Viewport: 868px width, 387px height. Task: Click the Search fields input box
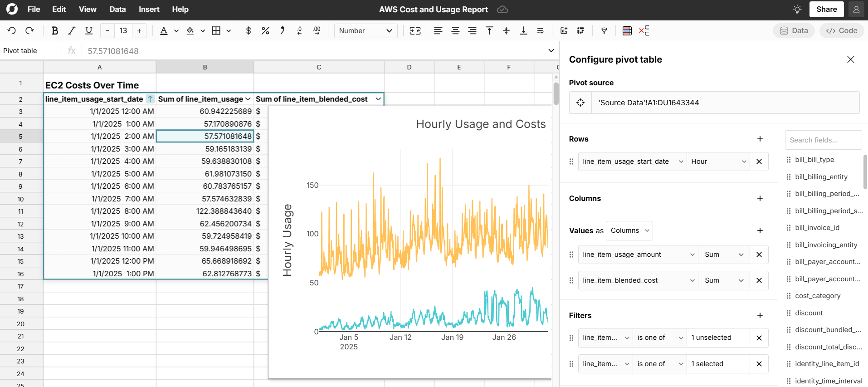[x=823, y=140]
